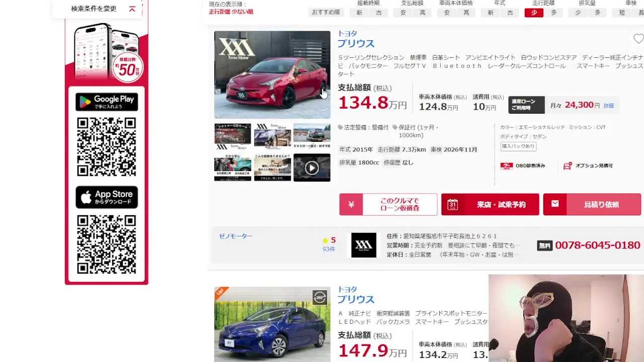644x362 pixels.
Task: Open the dark Prius front-view thumbnail
Action: point(272,137)
